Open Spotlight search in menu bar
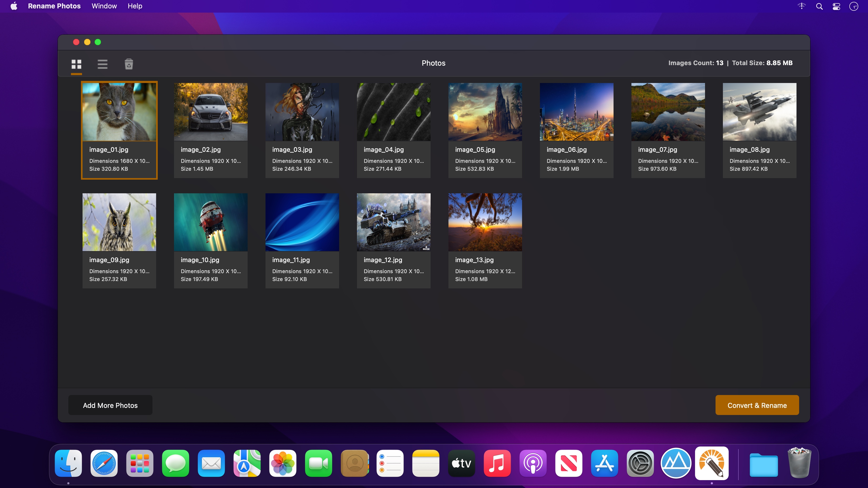The height and width of the screenshot is (488, 868). point(819,6)
